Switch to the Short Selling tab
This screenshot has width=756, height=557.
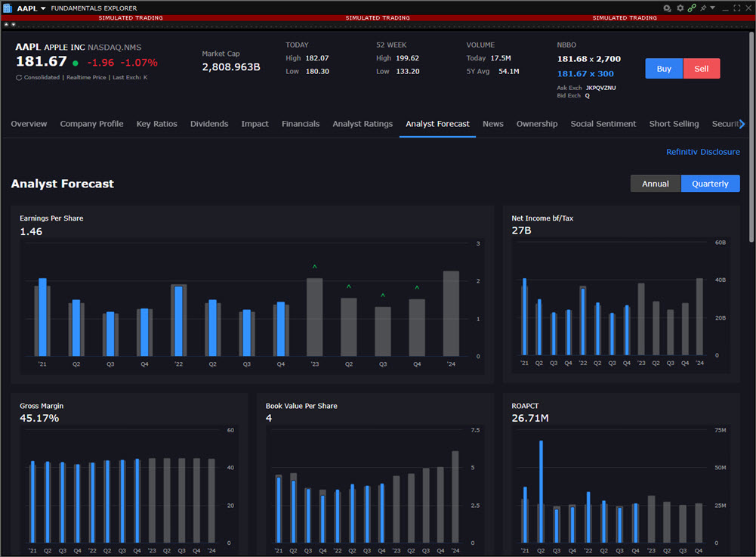[x=674, y=123]
